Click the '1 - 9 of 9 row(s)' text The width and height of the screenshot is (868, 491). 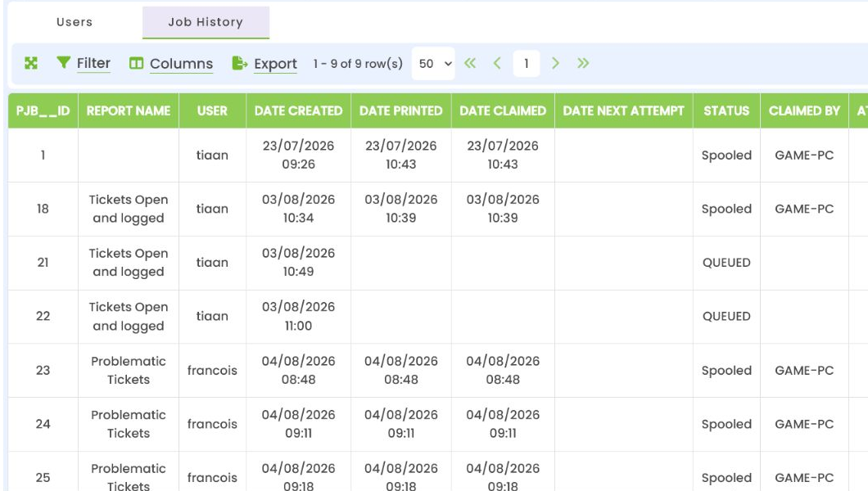coord(358,64)
